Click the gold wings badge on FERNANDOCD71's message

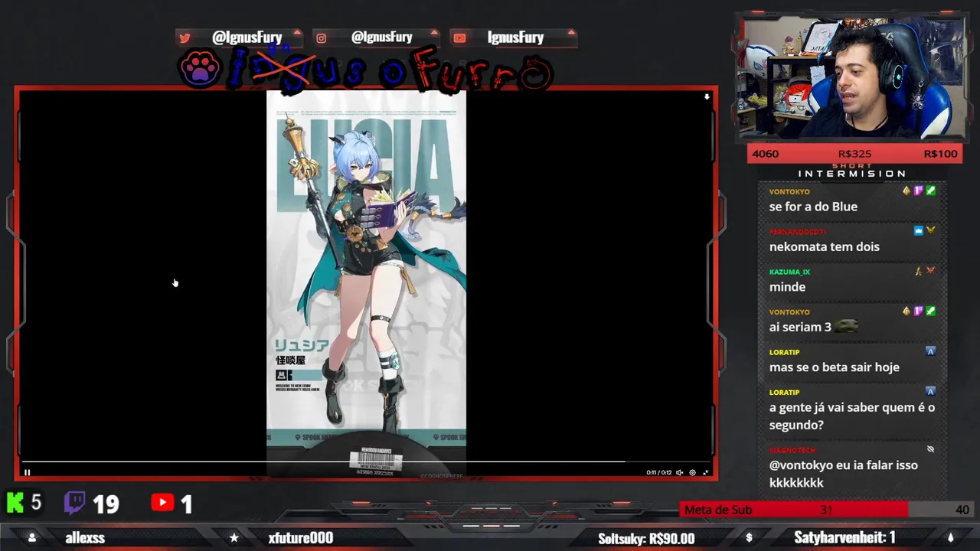930,230
